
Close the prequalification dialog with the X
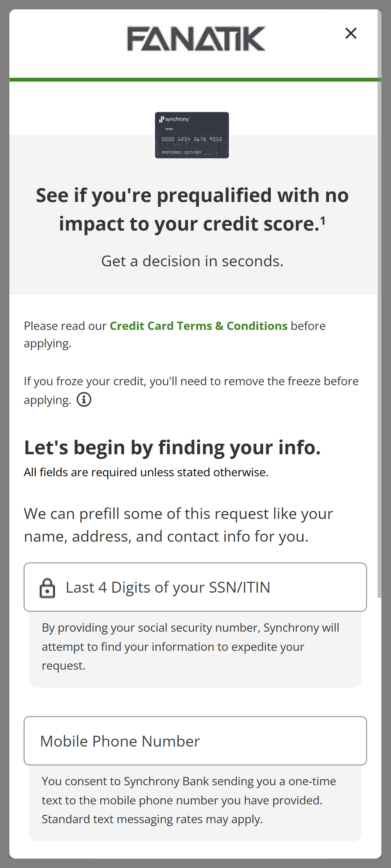click(351, 33)
